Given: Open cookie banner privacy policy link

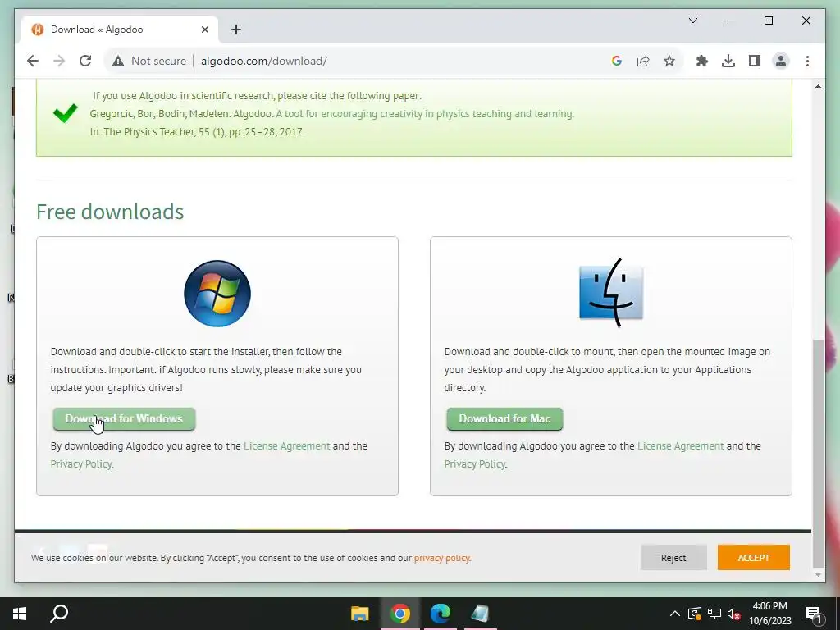Looking at the screenshot, I should [442, 558].
